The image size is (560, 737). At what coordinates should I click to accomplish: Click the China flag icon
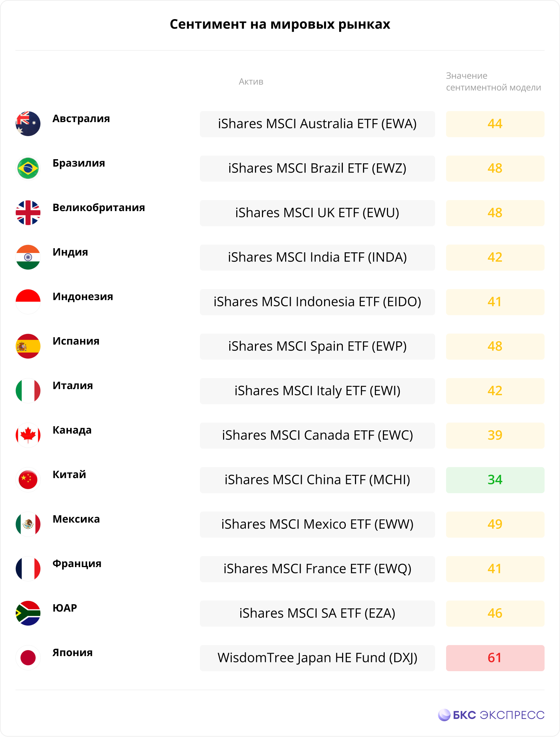click(28, 480)
